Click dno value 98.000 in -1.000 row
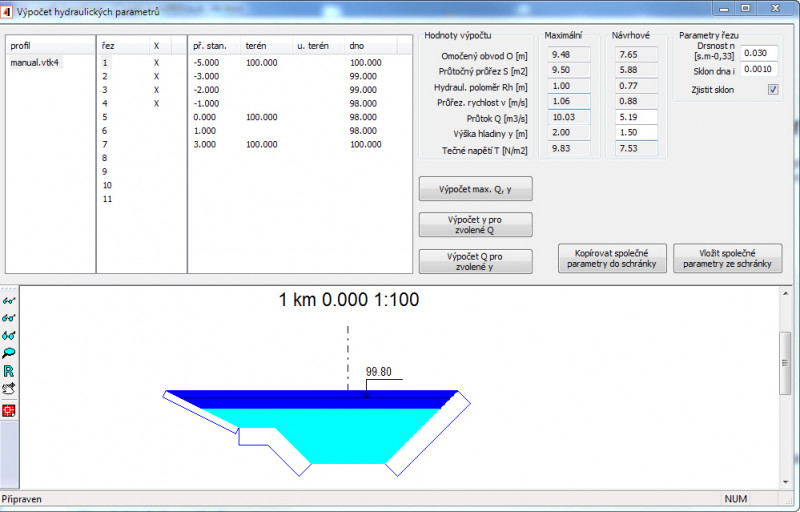Image resolution: width=800 pixels, height=512 pixels. [x=363, y=104]
